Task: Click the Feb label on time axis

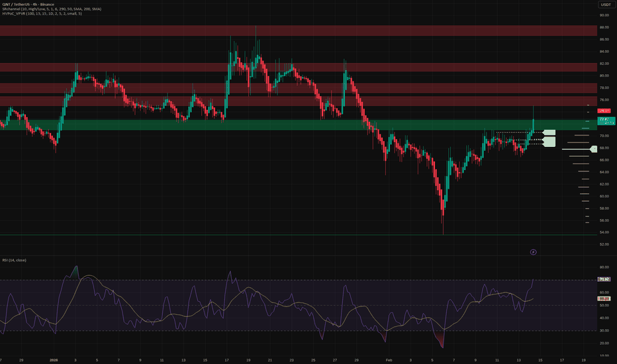Action: [389, 360]
